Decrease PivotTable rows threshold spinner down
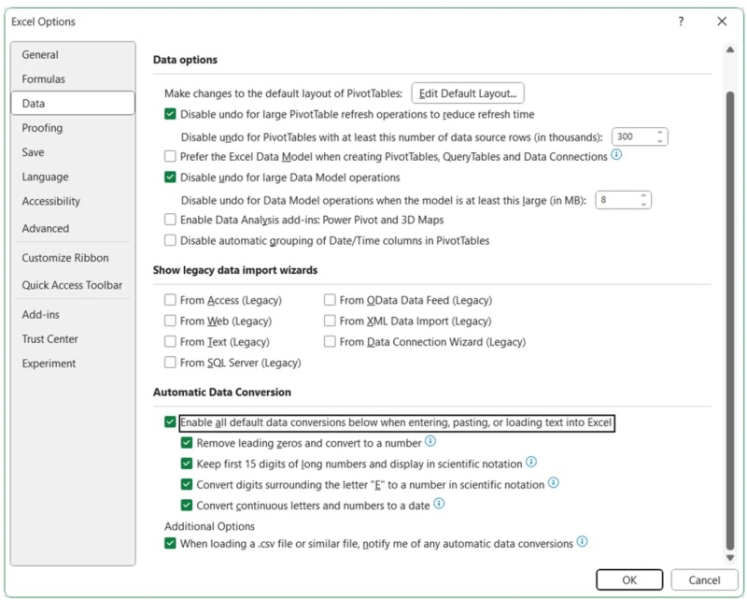The image size is (747, 600). [x=660, y=141]
